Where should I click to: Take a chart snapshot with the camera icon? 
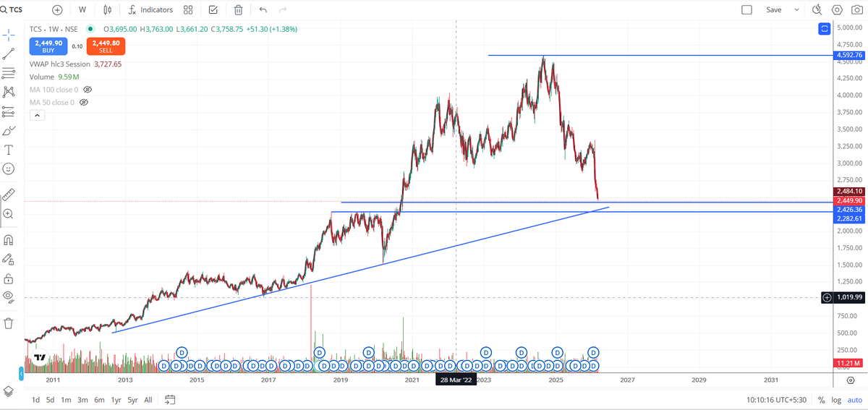point(856,9)
